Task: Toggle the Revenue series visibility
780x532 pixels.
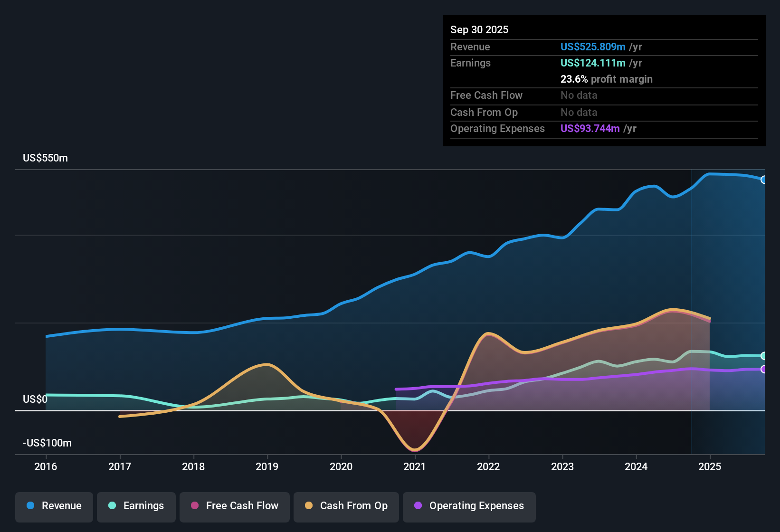Action: [x=54, y=506]
